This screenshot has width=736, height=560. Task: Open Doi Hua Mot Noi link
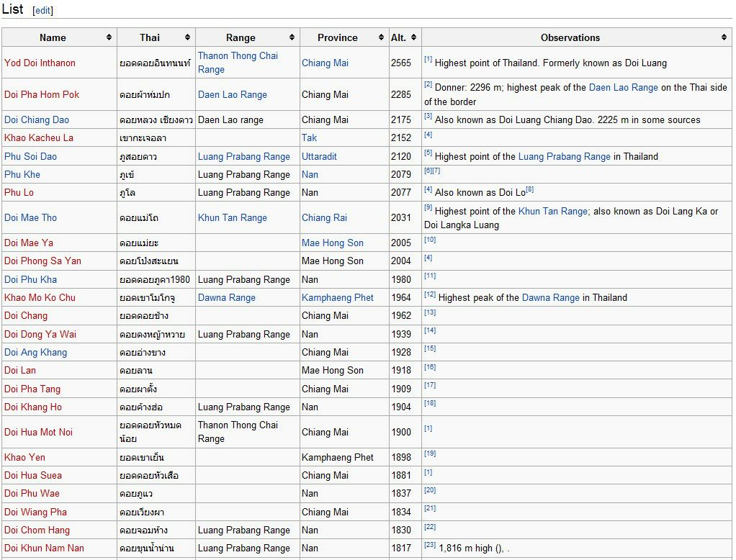pos(38,432)
